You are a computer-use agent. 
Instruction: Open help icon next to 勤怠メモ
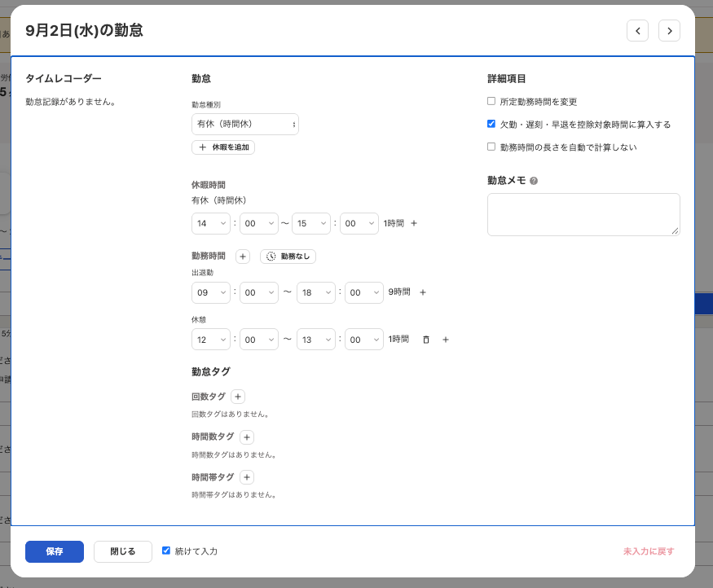(534, 181)
